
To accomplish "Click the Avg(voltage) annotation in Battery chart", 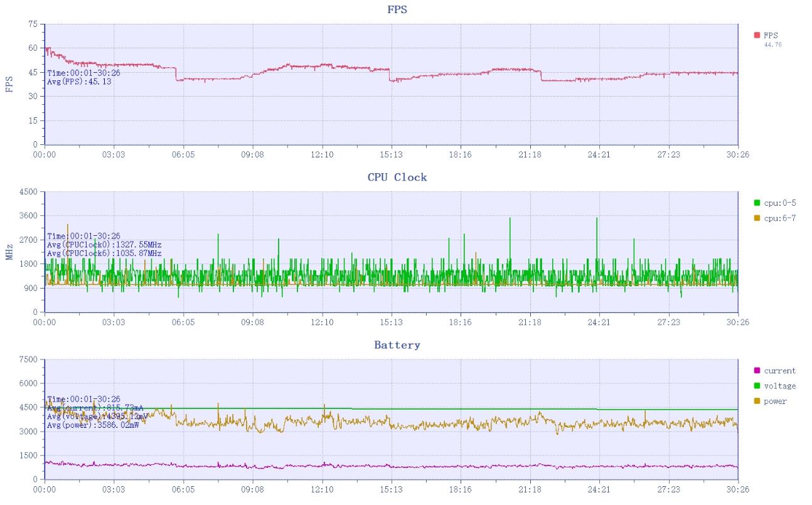I will coord(98,417).
